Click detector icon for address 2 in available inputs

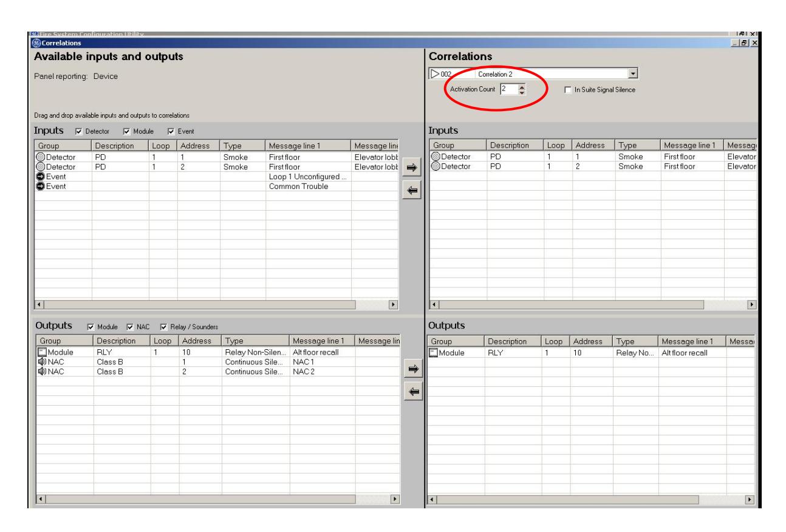[42, 166]
